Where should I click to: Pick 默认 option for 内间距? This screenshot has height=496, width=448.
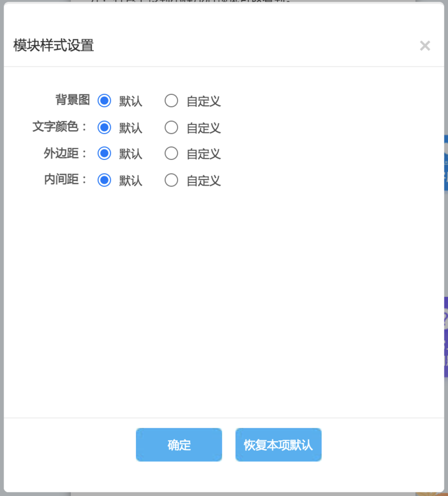point(104,180)
